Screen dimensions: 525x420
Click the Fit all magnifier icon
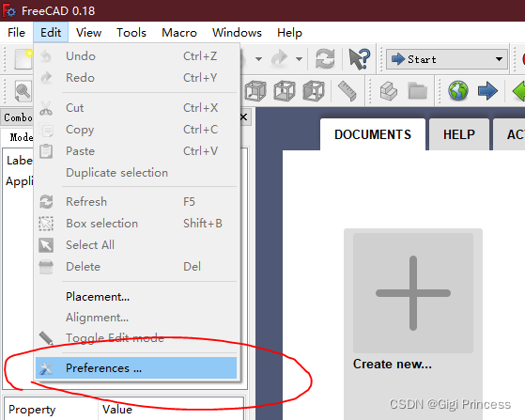[23, 91]
